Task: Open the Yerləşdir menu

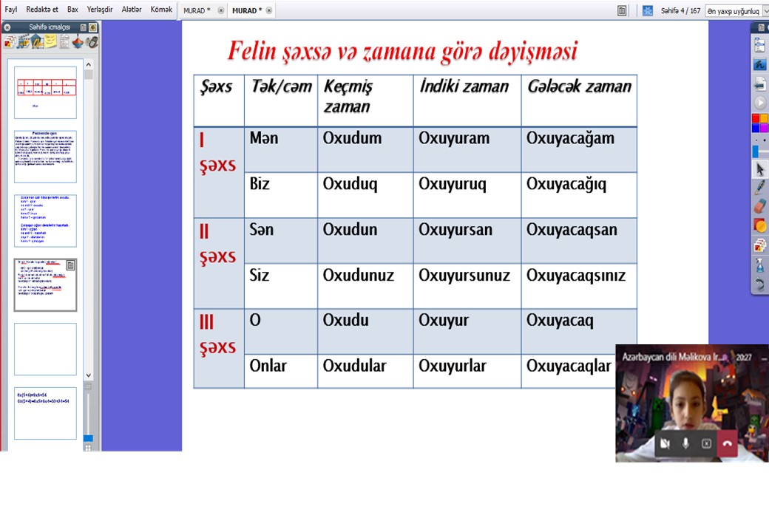Action: tap(100, 10)
